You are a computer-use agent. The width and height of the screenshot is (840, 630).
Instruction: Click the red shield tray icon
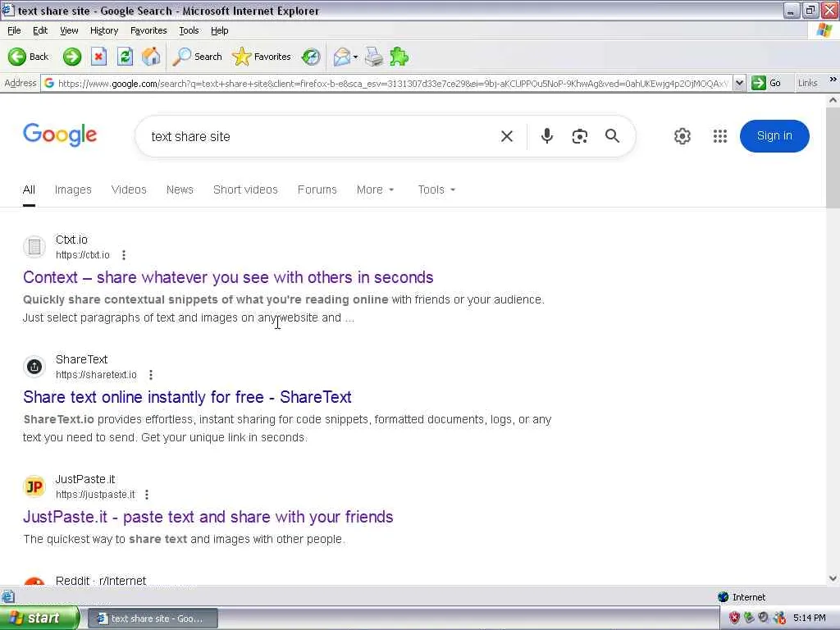pos(734,618)
